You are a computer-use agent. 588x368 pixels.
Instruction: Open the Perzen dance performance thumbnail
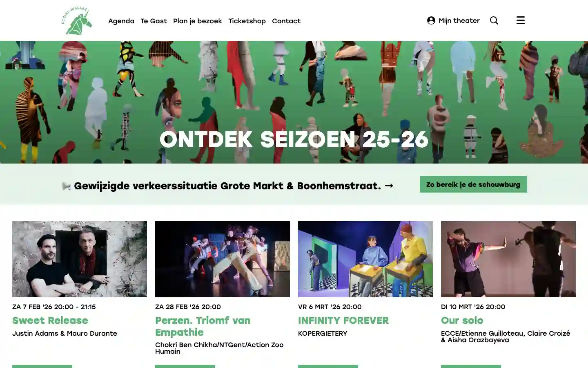(x=223, y=259)
